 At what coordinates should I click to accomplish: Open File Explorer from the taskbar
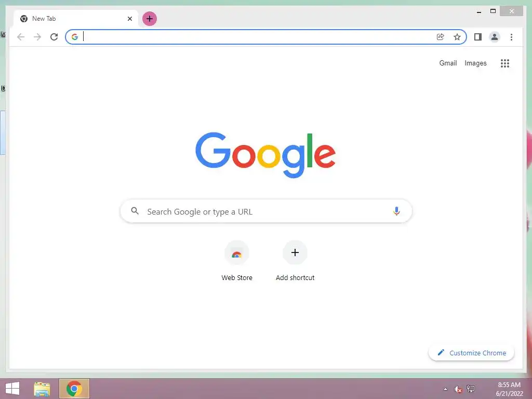click(x=42, y=389)
